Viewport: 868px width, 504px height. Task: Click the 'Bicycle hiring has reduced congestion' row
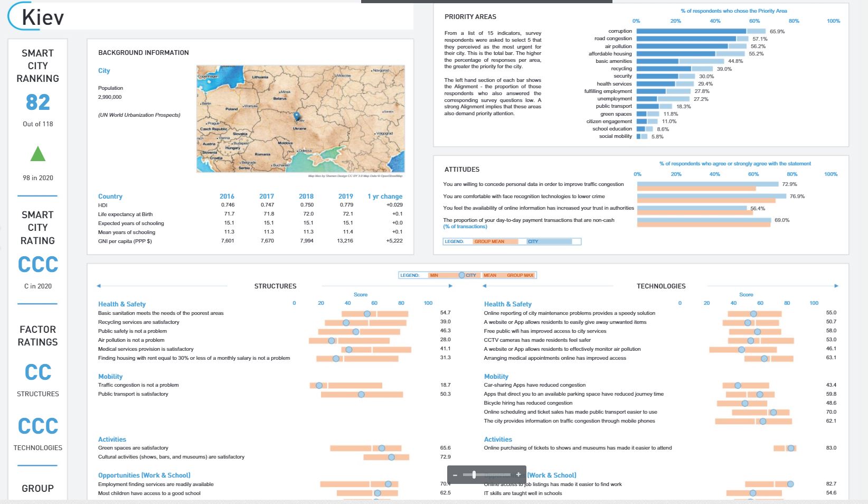click(x=661, y=403)
